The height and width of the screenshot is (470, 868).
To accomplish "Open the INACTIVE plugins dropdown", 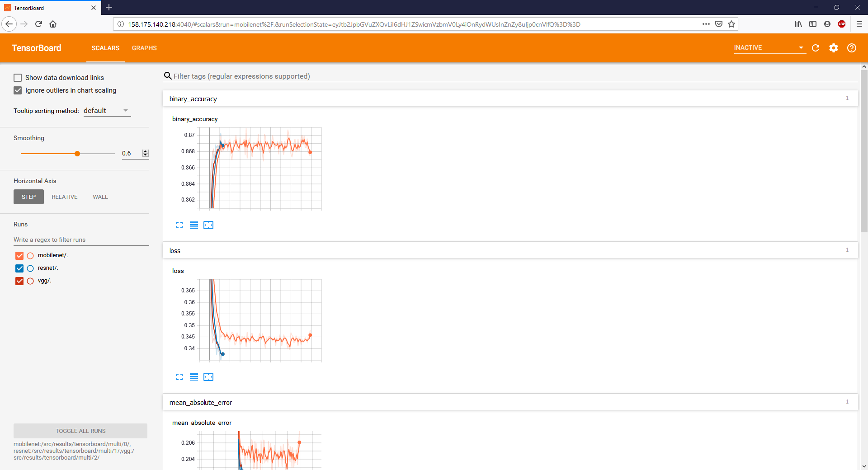I will point(769,47).
